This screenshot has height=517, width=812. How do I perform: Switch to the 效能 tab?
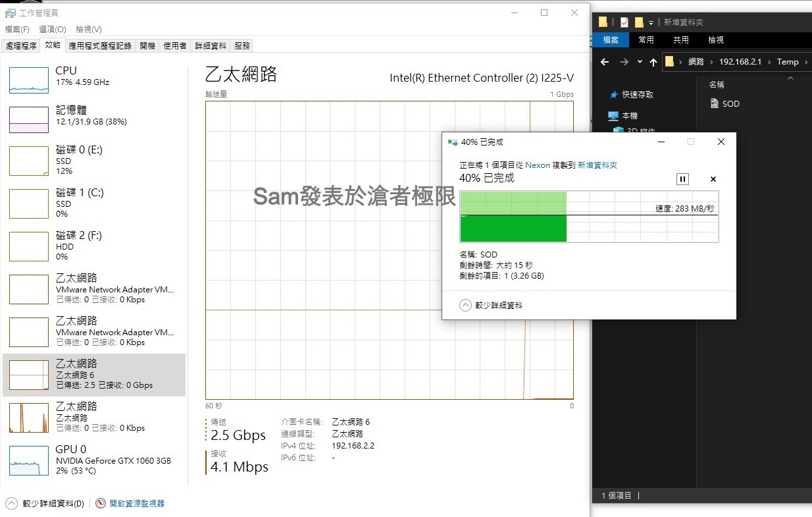coord(53,45)
